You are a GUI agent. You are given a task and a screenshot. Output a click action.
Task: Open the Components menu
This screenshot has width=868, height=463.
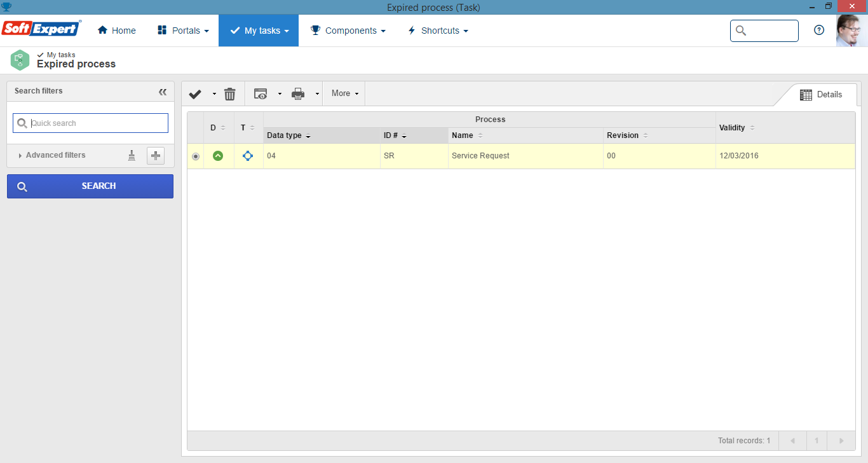click(x=348, y=31)
